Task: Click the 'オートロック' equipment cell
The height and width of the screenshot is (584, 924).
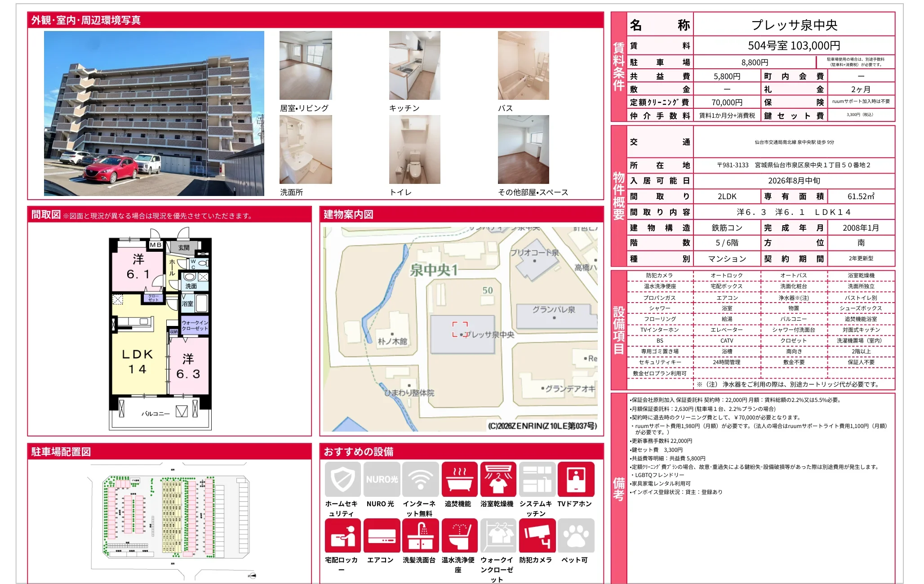Action: point(727,276)
